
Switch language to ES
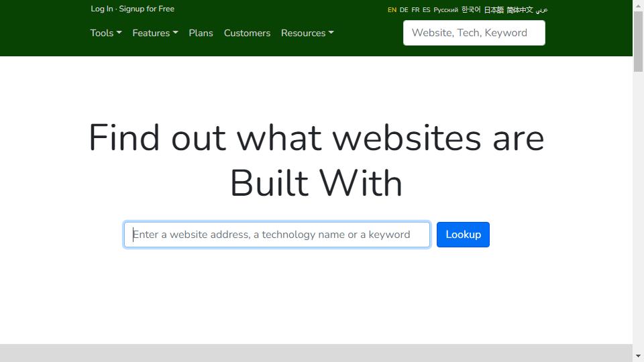(427, 10)
